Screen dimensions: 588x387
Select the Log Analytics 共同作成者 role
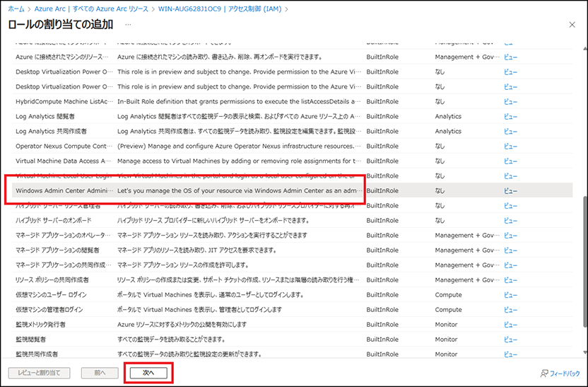(292, 132)
